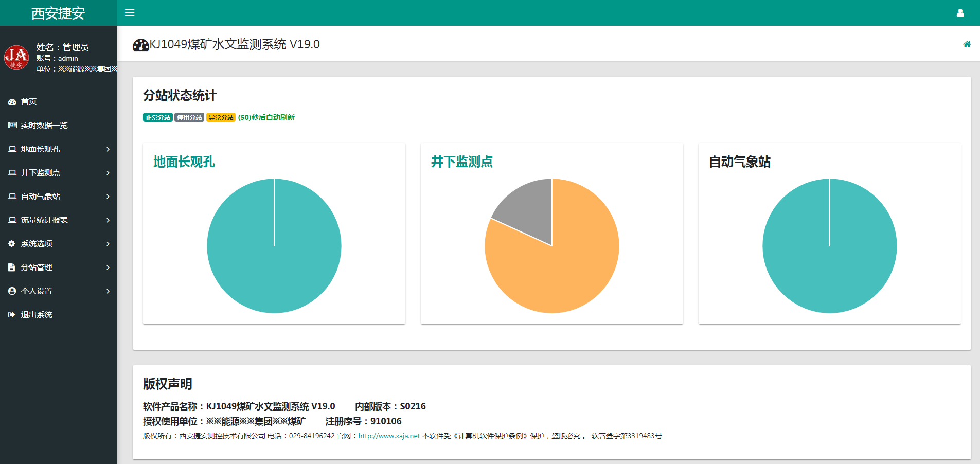The height and width of the screenshot is (464, 980).
Task: Click the green home icon at right
Action: (967, 44)
